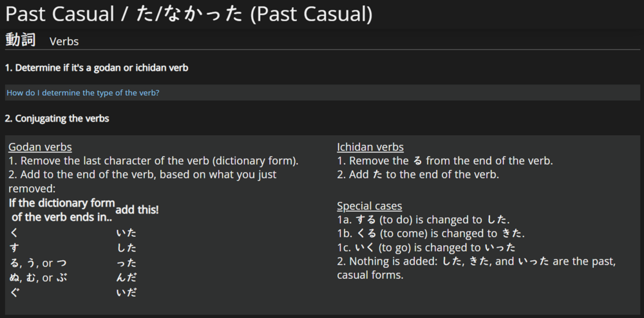Click the '2. Conjugating the verbs' heading

click(57, 118)
